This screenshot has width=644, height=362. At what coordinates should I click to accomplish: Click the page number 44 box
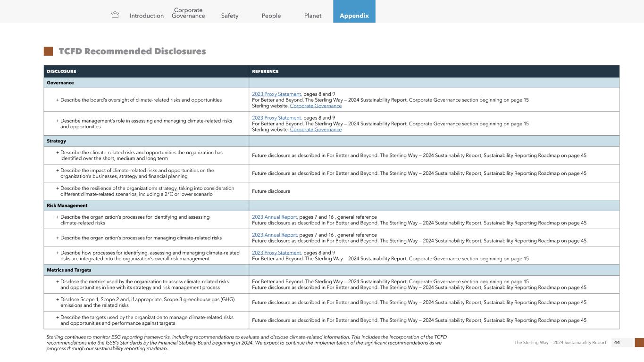coord(616,342)
